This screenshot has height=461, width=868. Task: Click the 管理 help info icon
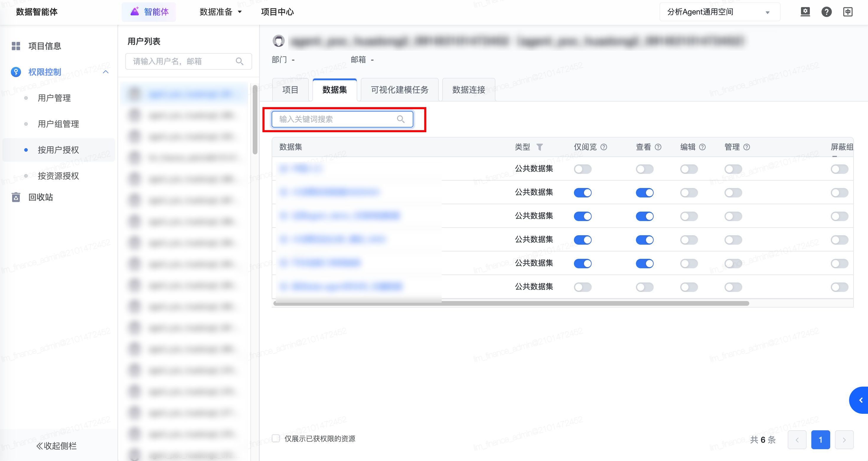pyautogui.click(x=747, y=147)
